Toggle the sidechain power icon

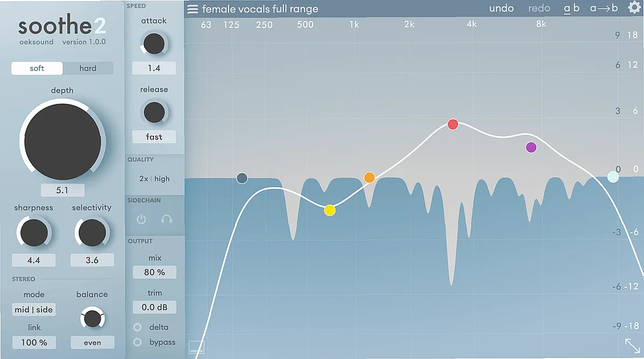click(141, 219)
